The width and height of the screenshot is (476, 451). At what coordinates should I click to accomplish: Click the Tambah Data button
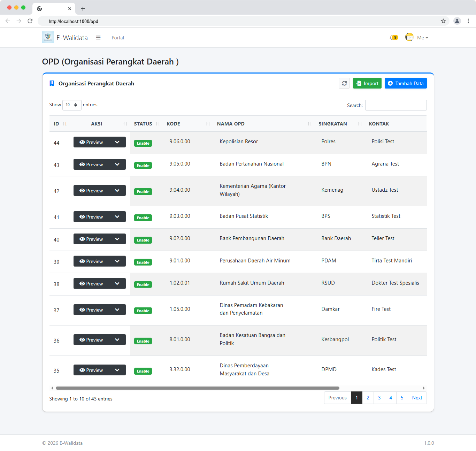406,83
